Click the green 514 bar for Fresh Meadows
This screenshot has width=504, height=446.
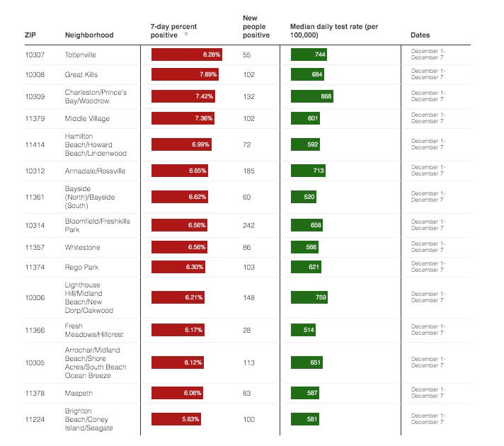point(304,330)
